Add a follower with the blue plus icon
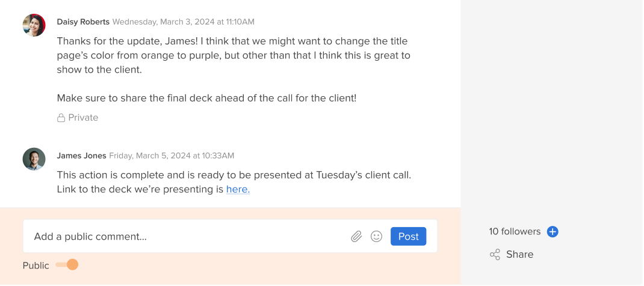Viewport: 644px width, 286px height. tap(553, 231)
